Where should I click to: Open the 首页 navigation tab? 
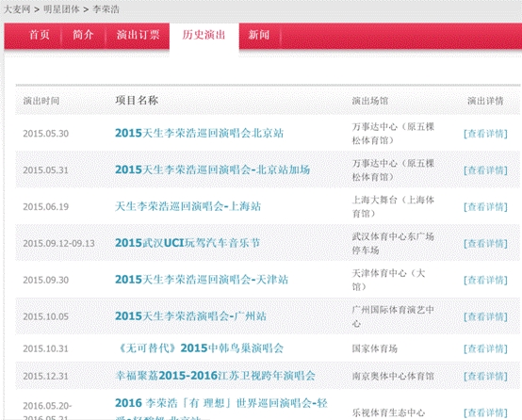[x=40, y=35]
